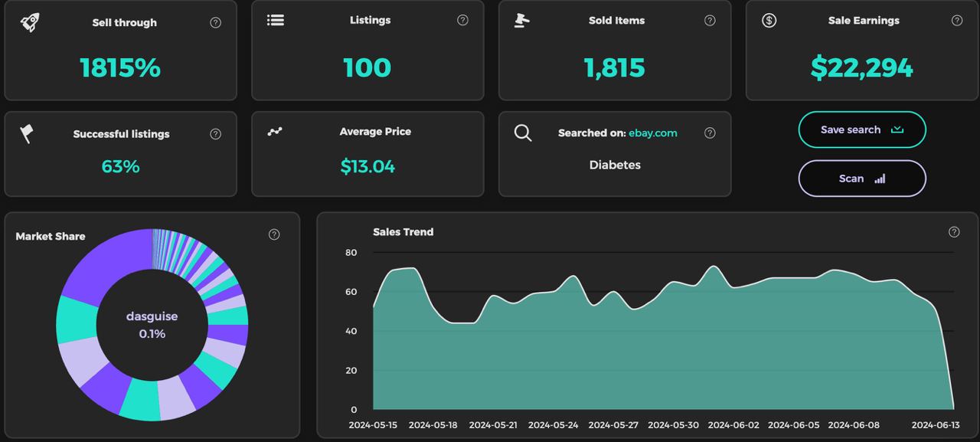This screenshot has width=980, height=442.
Task: Open help icon next to Sale Earnings
Action: 957,21
